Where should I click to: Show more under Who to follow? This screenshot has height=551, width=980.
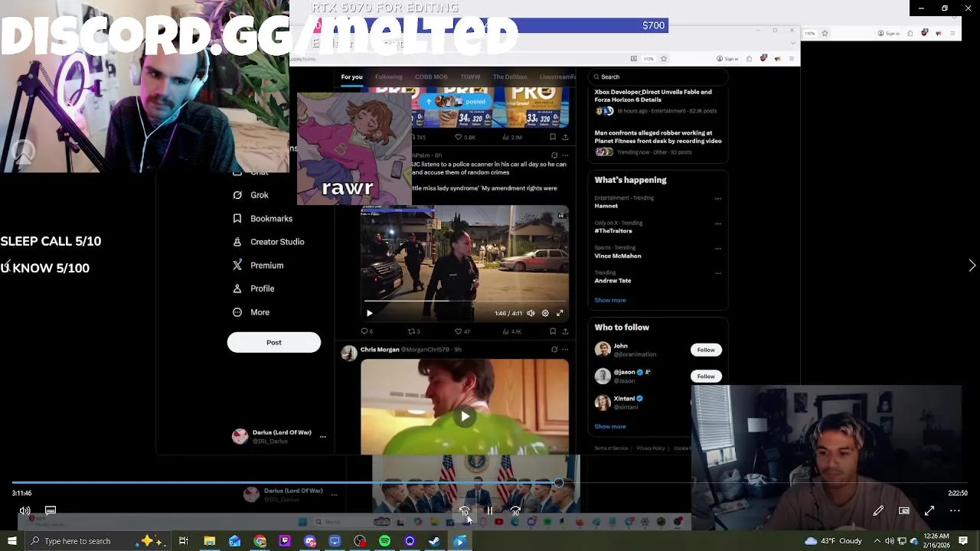(x=610, y=426)
